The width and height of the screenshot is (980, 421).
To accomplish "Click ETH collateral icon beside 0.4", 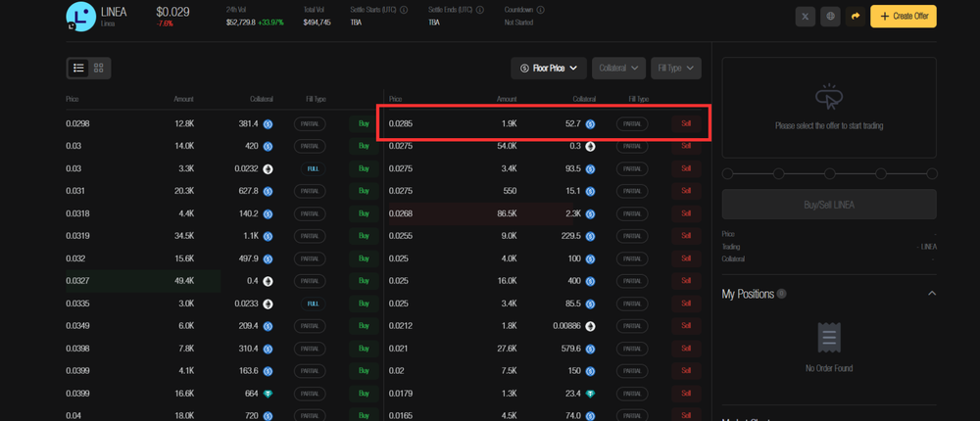I will click(268, 281).
